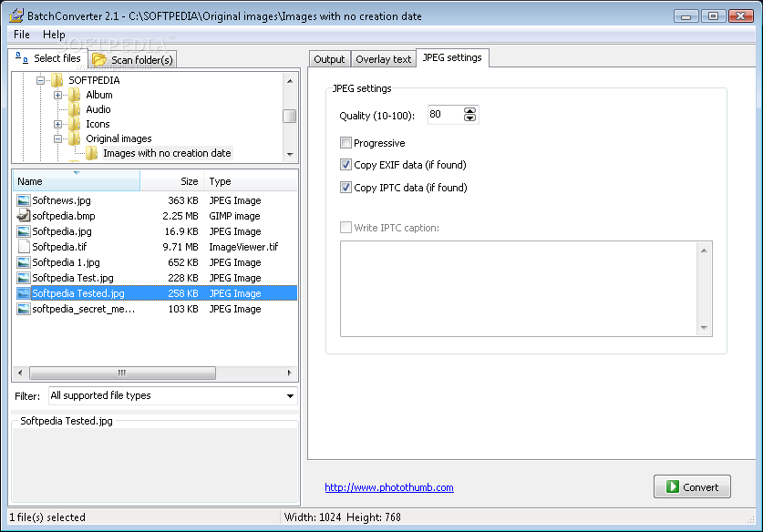Click the folder tree scroll up arrow
Image resolution: width=763 pixels, height=532 pixels.
click(290, 81)
